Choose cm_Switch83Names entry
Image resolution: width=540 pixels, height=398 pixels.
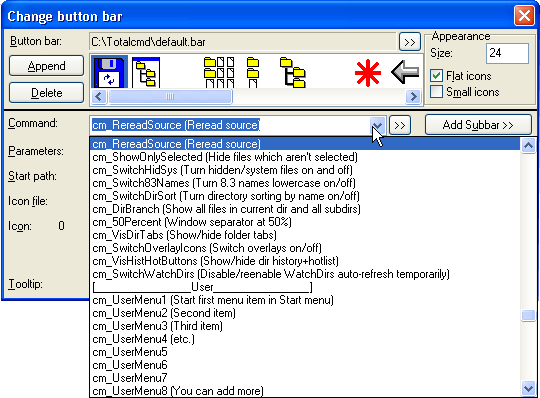305,183
